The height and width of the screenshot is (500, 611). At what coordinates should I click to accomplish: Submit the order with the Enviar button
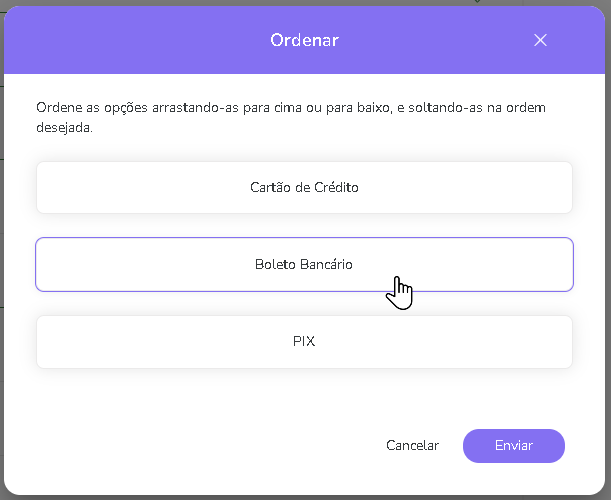pyautogui.click(x=513, y=446)
